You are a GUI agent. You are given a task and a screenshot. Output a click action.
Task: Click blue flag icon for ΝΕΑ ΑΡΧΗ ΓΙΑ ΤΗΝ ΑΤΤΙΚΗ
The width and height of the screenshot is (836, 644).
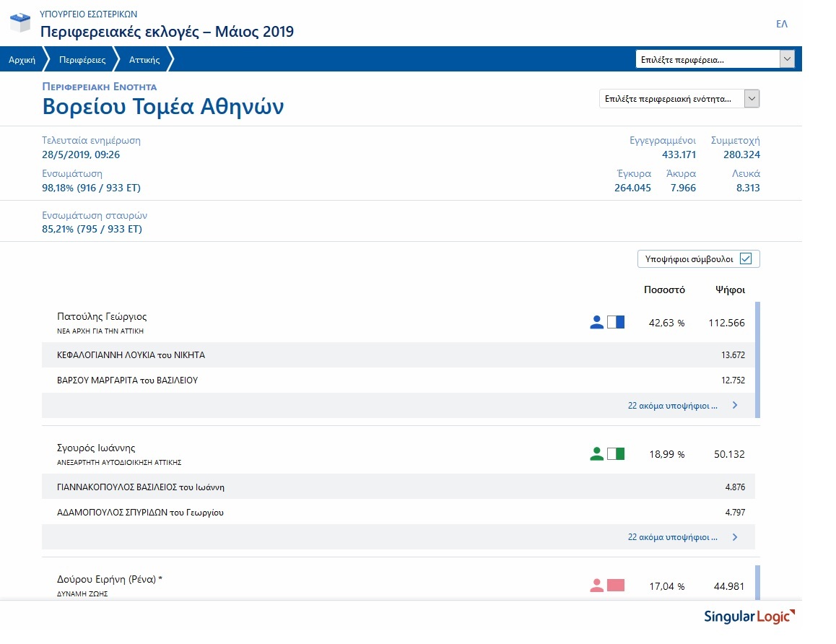click(617, 322)
